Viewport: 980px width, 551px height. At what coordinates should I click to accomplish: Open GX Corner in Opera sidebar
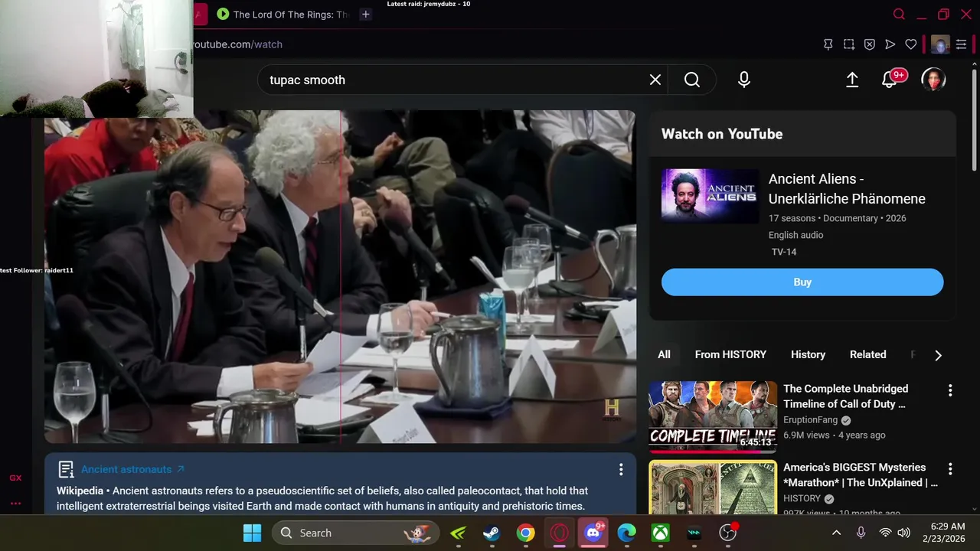[x=15, y=478]
